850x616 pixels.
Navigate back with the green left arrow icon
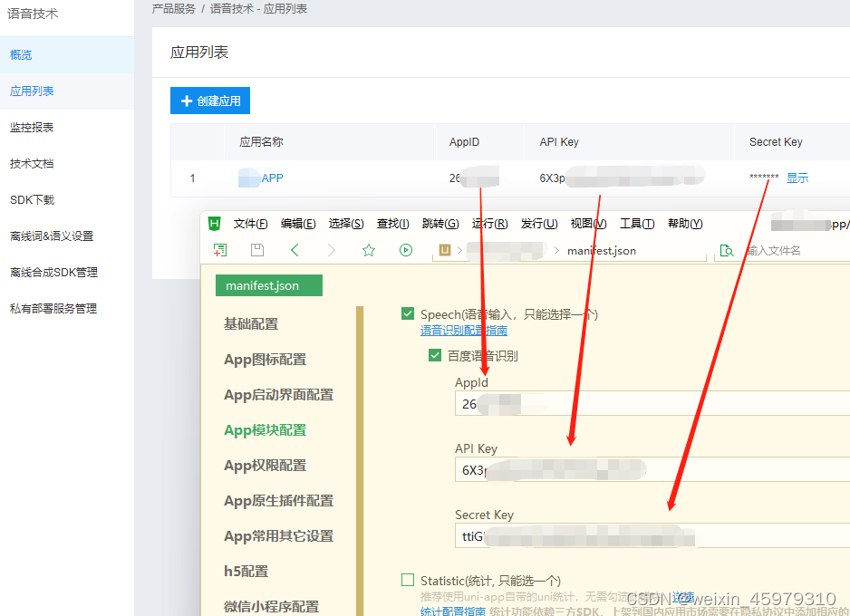click(x=294, y=251)
